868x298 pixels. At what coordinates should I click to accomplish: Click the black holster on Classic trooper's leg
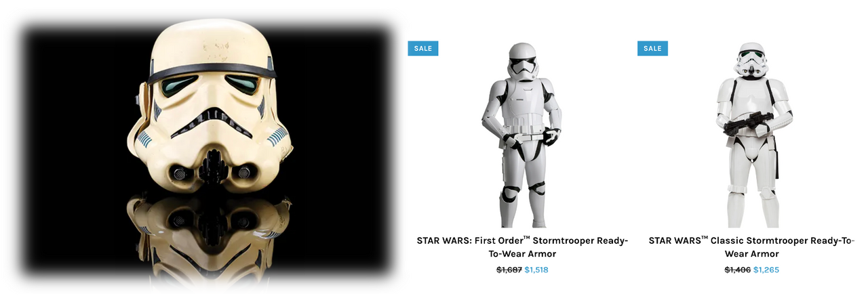(776, 158)
